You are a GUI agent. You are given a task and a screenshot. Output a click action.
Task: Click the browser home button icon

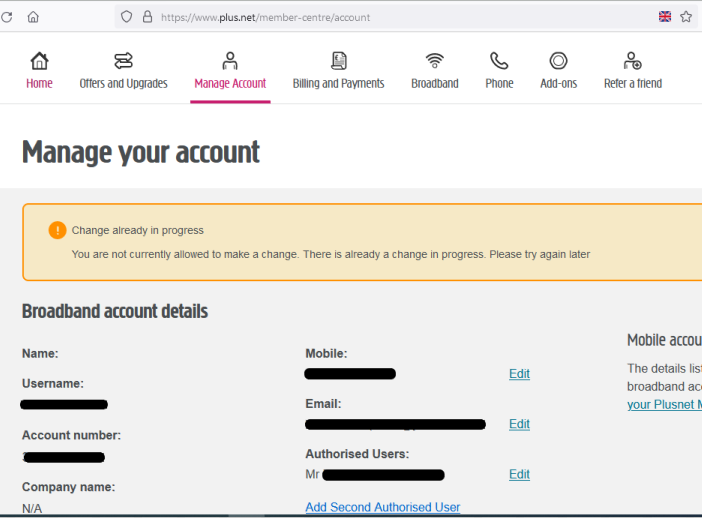pyautogui.click(x=33, y=17)
